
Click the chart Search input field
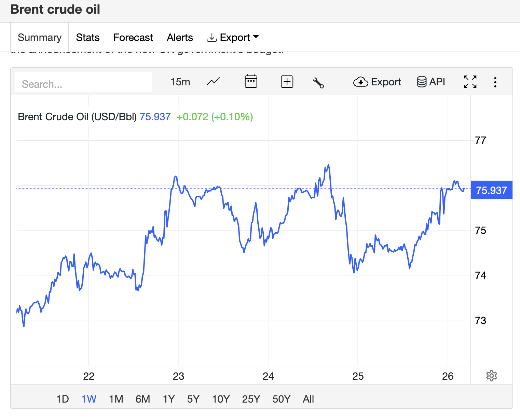click(83, 82)
